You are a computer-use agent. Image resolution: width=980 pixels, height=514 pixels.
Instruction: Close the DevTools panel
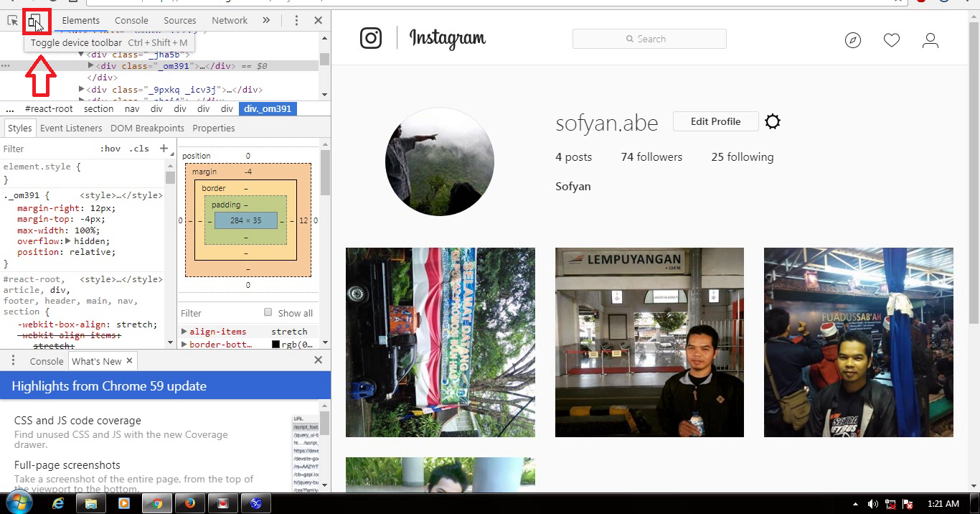pos(319,21)
